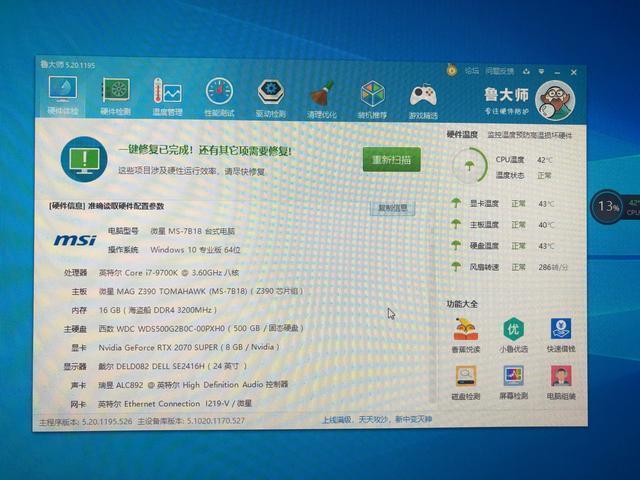Open the 游戏精选 gamepad icon tab

(423, 101)
